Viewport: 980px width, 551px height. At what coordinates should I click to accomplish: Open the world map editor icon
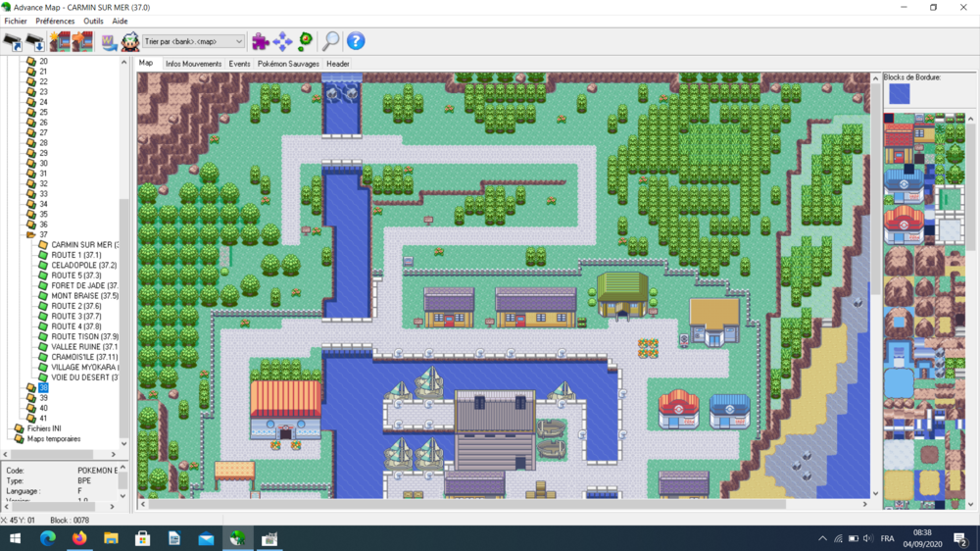(x=108, y=41)
